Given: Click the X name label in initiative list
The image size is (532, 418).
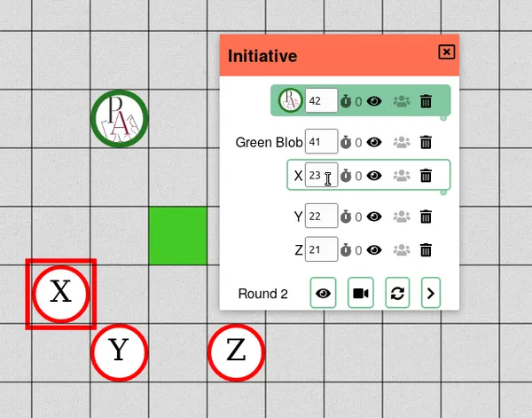Looking at the screenshot, I should tap(298, 176).
